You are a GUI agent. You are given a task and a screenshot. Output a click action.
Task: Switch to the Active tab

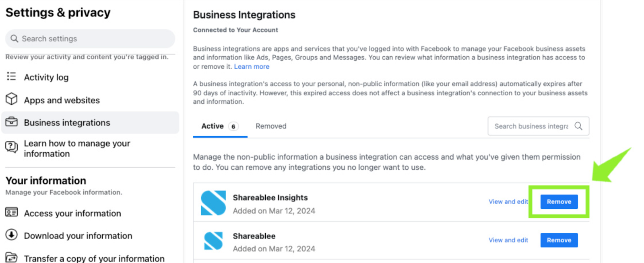coord(213,126)
